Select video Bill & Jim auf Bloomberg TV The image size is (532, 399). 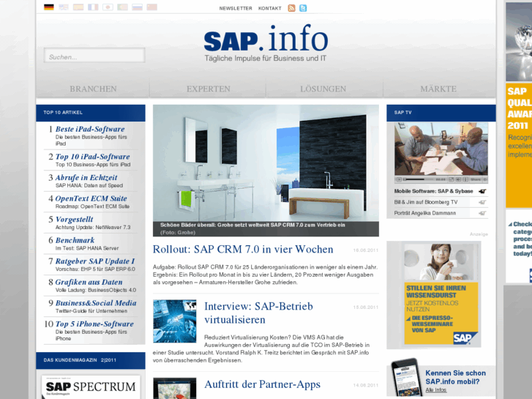click(x=426, y=202)
